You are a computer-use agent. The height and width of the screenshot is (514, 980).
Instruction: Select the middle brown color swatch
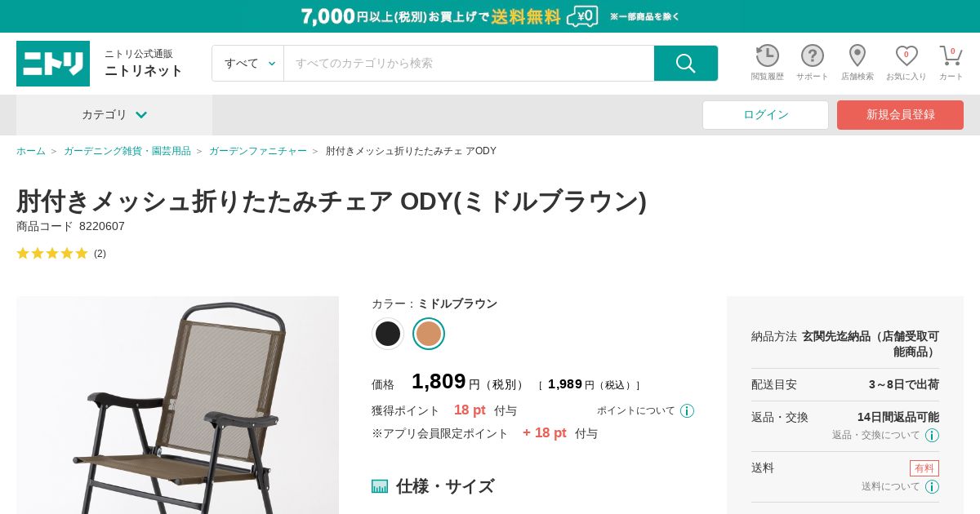(429, 334)
